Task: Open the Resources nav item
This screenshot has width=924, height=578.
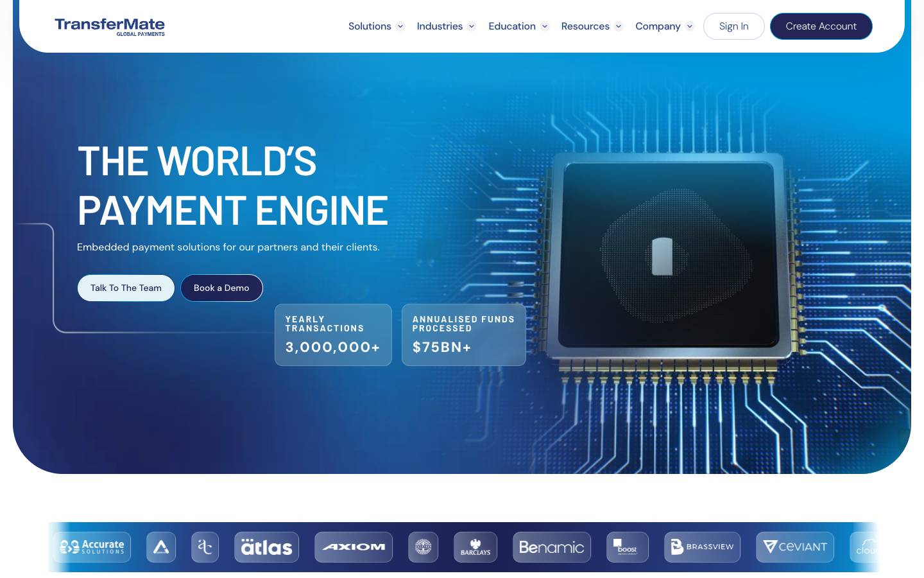Action: pos(585,26)
